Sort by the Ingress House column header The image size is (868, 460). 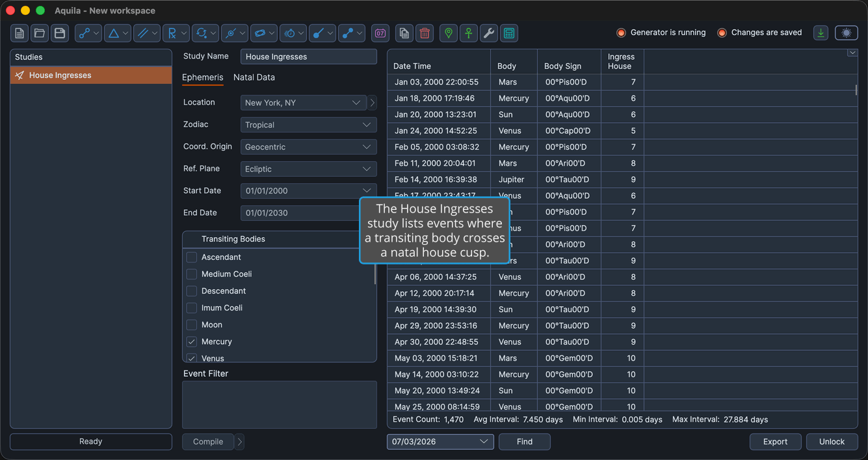(622, 62)
